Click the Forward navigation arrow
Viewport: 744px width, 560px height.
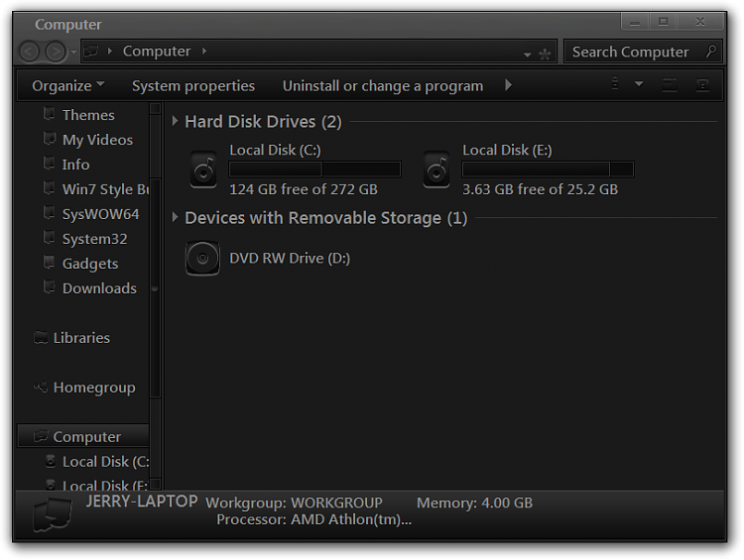pyautogui.click(x=56, y=52)
